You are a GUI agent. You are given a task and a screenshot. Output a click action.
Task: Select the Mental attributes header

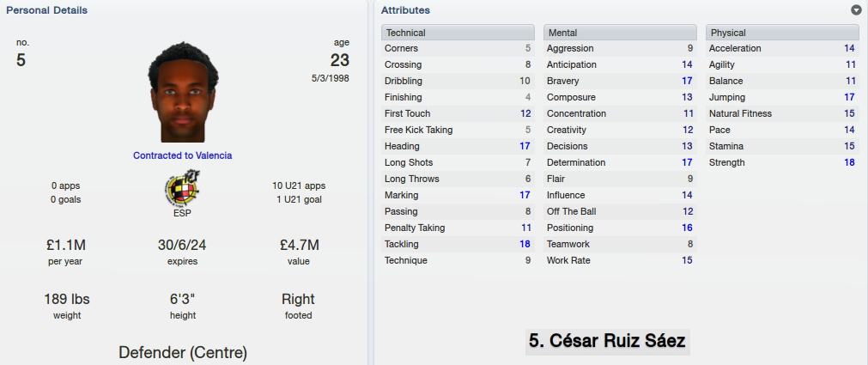tap(620, 33)
